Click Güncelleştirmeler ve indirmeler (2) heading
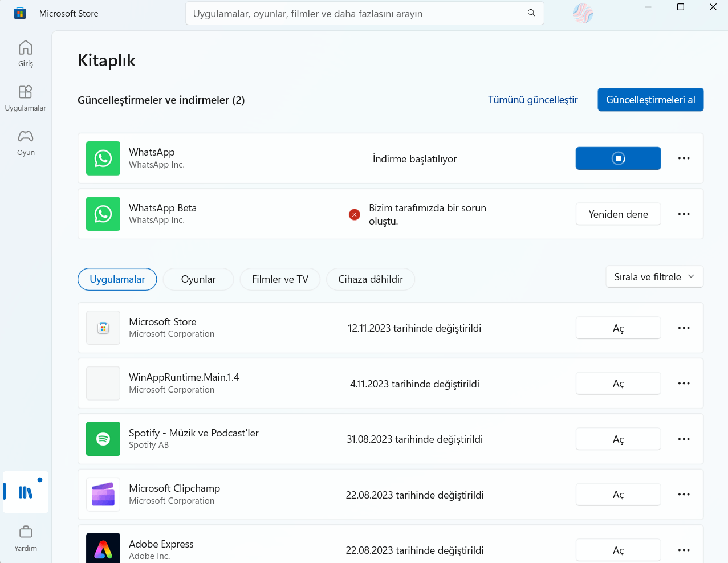 [161, 100]
